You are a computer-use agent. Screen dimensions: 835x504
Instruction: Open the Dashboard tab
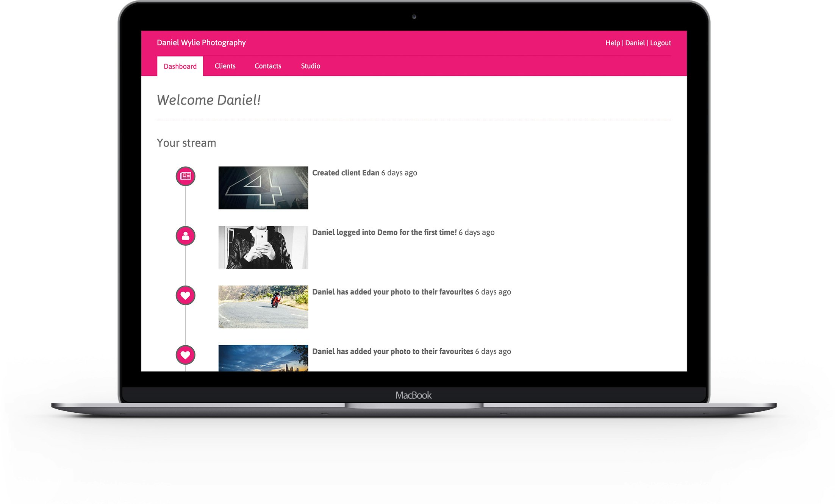[180, 66]
